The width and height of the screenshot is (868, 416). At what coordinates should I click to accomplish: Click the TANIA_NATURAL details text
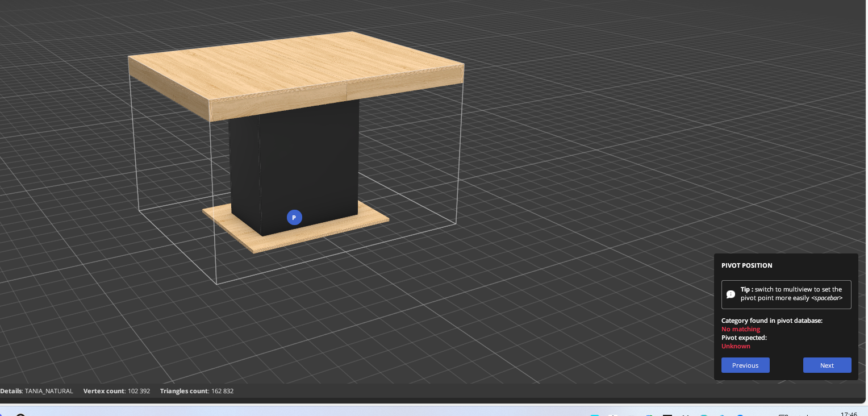[36, 391]
